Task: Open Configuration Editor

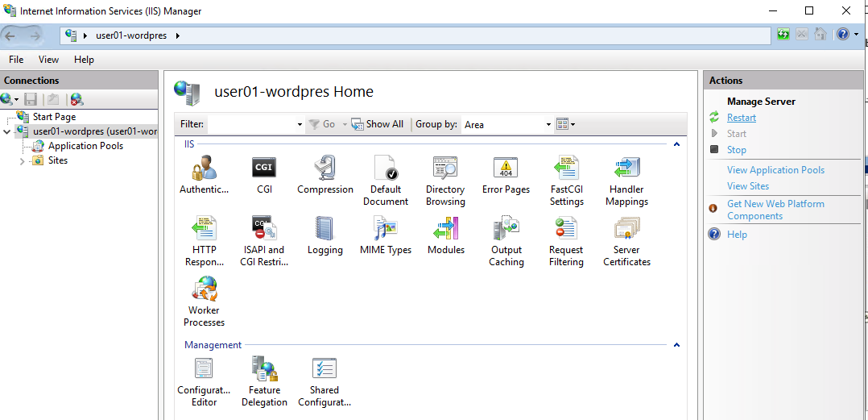Action: tap(204, 381)
